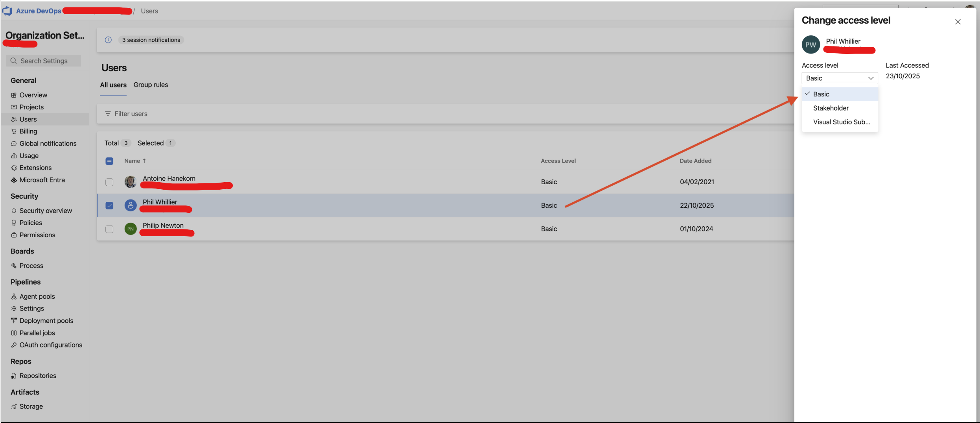Viewport: 980px width, 423px height.
Task: Click the Repositories icon
Action: pyautogui.click(x=14, y=376)
